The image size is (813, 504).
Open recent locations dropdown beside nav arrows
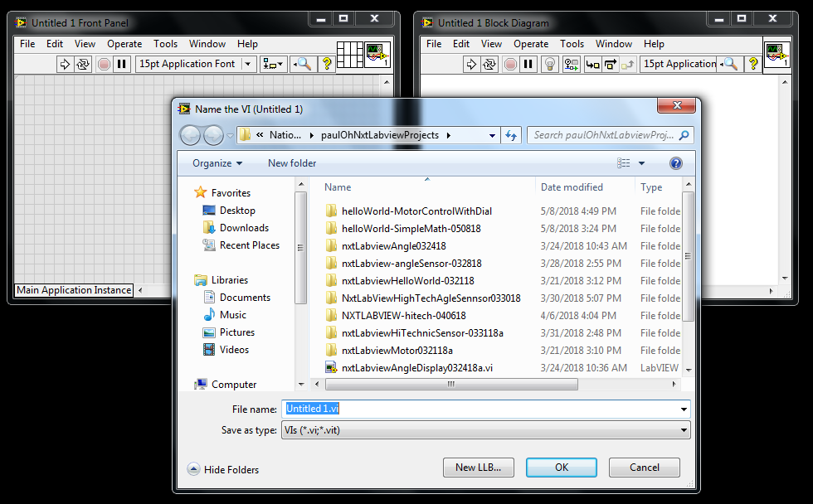pos(230,136)
